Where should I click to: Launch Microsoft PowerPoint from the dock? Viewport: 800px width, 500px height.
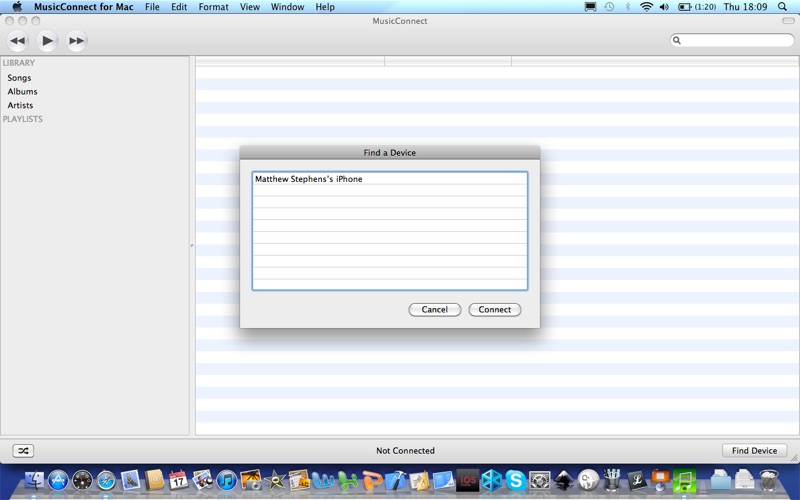point(372,480)
